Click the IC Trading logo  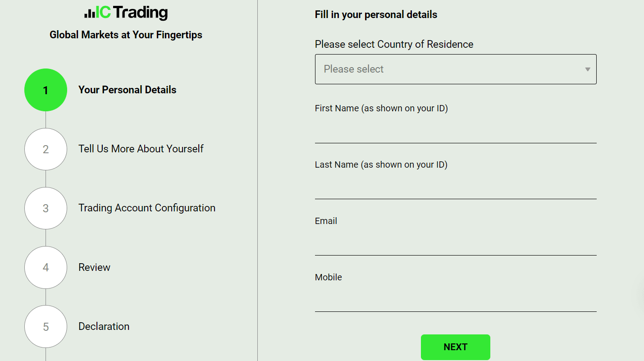(x=126, y=12)
